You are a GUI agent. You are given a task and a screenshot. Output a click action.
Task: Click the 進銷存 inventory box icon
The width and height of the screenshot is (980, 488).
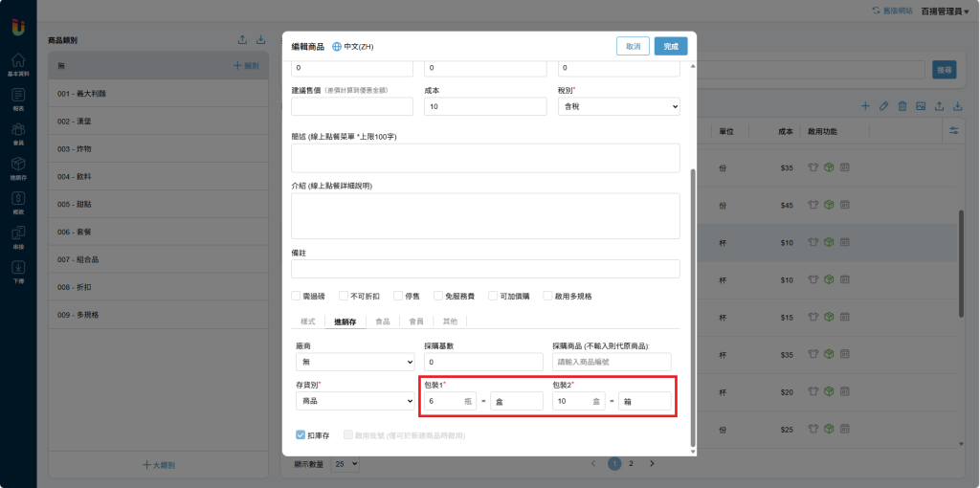[18, 165]
